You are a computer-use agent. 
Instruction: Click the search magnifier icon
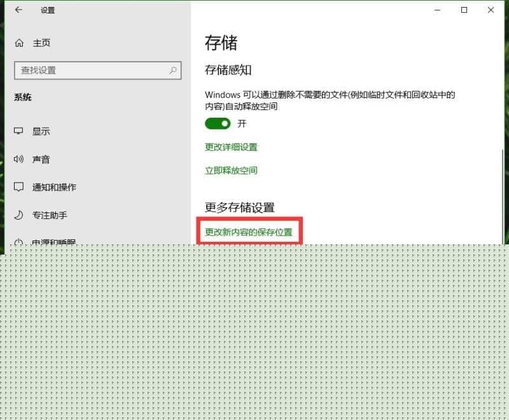pos(172,70)
